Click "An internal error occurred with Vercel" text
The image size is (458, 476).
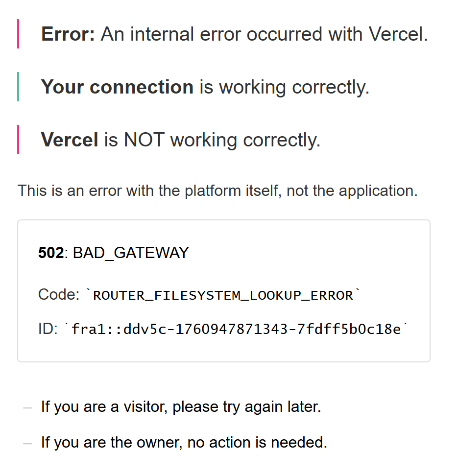click(264, 34)
